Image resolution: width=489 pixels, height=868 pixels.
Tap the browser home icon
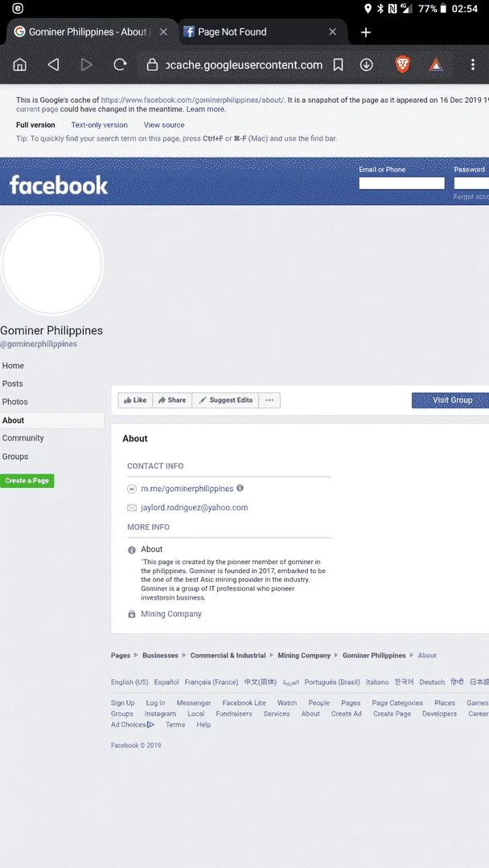click(x=20, y=65)
